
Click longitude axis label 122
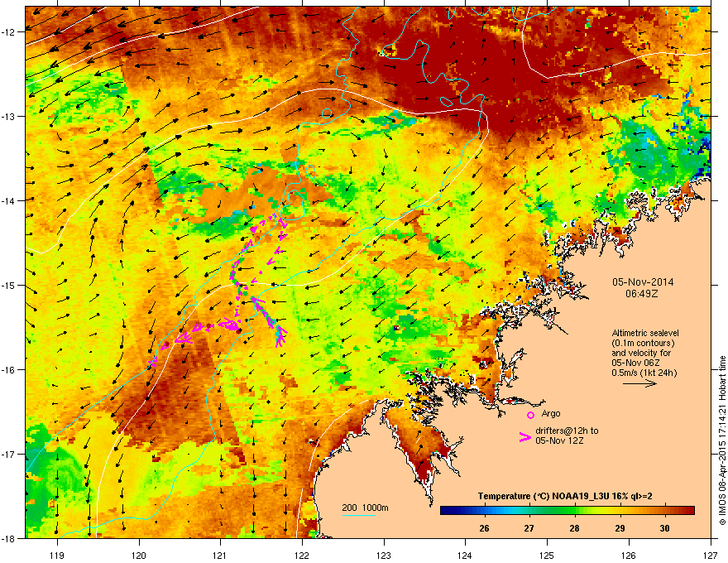pos(302,555)
